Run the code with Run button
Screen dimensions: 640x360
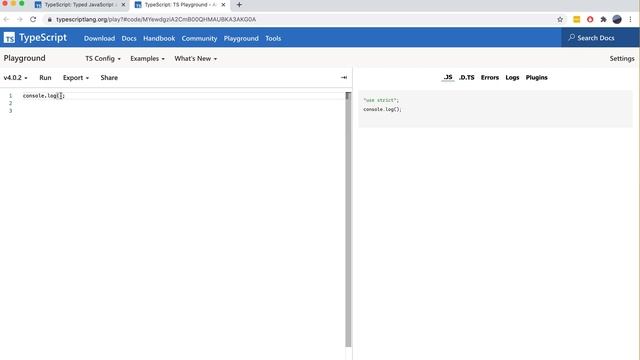[45, 78]
